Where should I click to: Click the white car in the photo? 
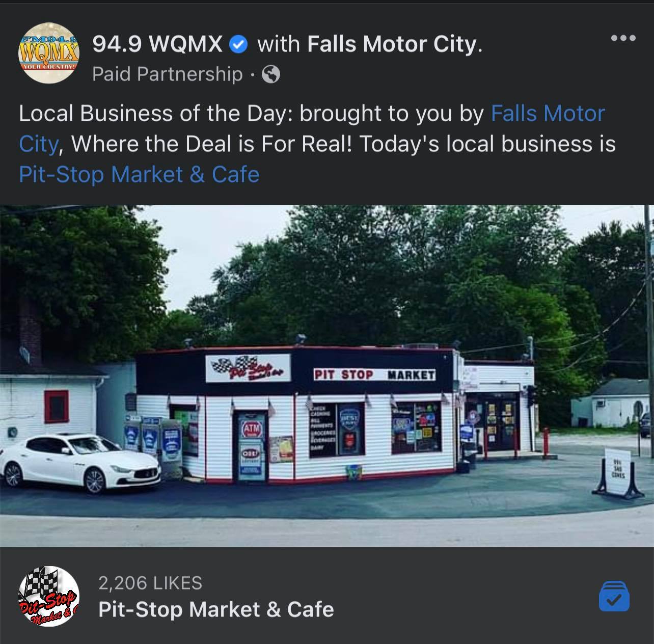80,464
